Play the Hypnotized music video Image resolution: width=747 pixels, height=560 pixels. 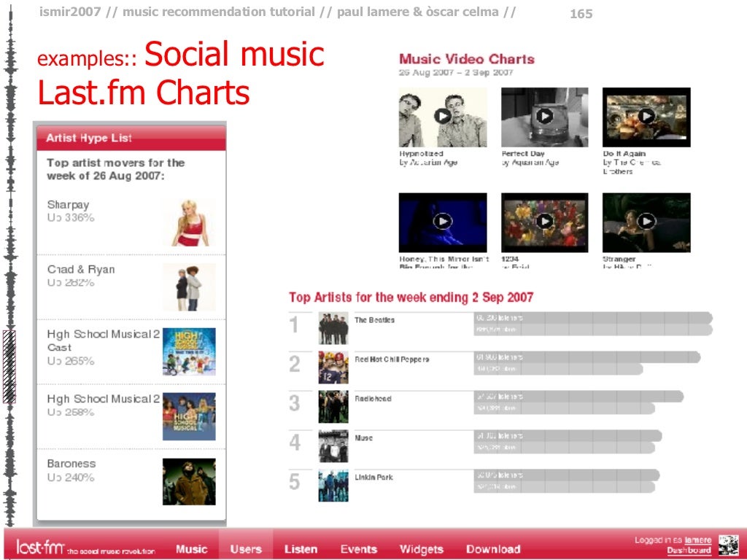tap(443, 116)
